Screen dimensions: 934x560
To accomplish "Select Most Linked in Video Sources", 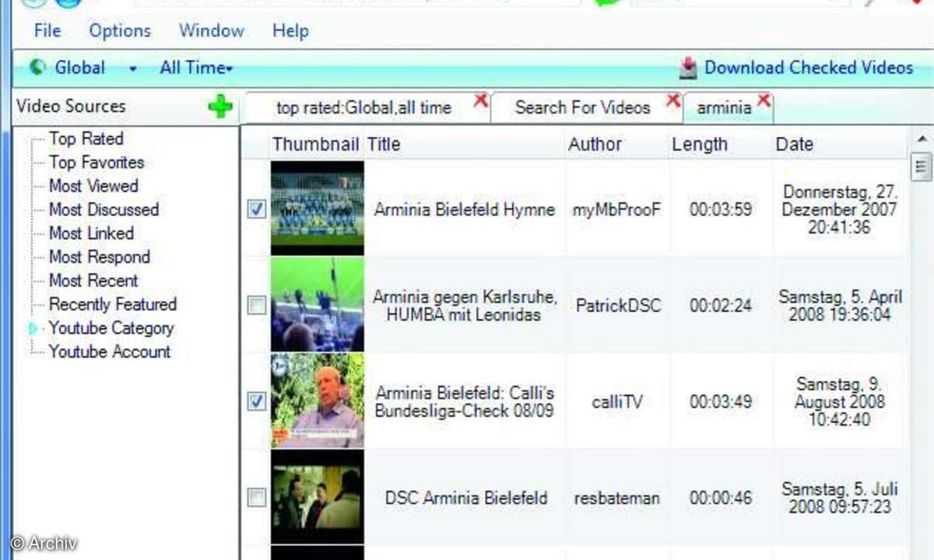I will coord(91,233).
